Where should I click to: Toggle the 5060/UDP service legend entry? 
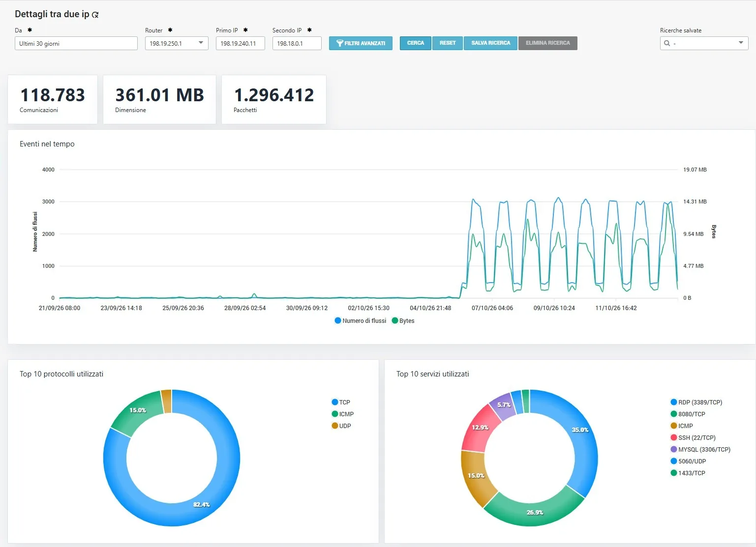688,461
